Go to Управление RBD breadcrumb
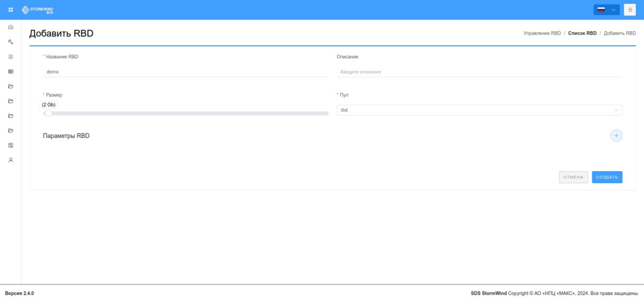644x300 pixels. [542, 33]
